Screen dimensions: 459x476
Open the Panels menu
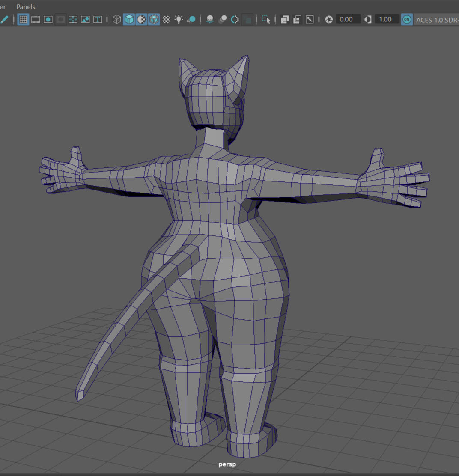coord(26,7)
